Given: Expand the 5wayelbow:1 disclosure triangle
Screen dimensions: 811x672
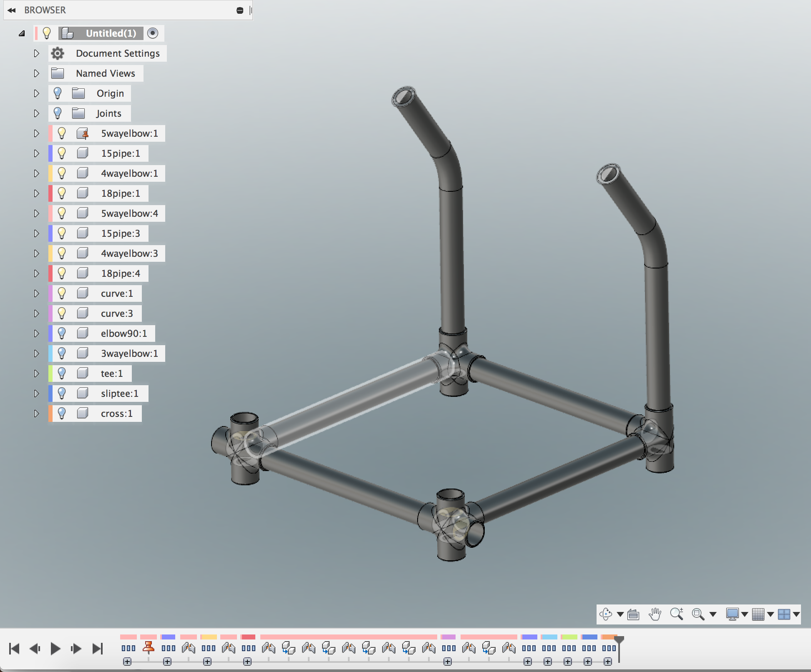Looking at the screenshot, I should [36, 133].
